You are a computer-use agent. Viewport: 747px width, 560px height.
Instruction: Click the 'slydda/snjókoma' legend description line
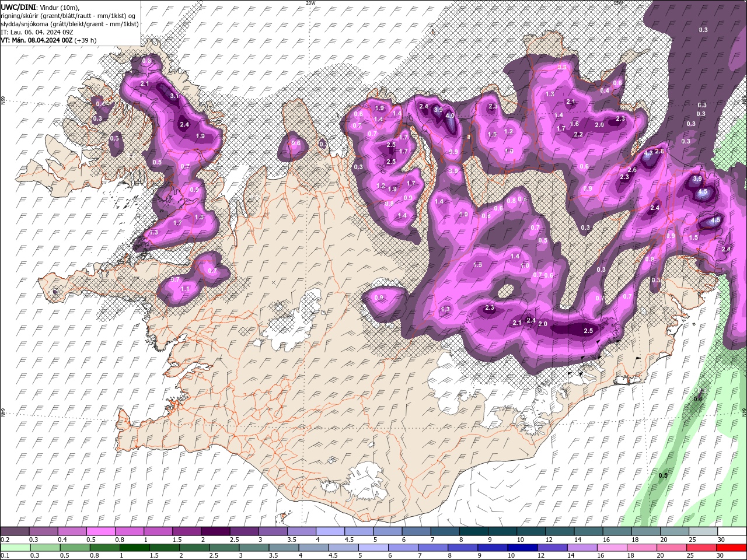tap(69, 24)
